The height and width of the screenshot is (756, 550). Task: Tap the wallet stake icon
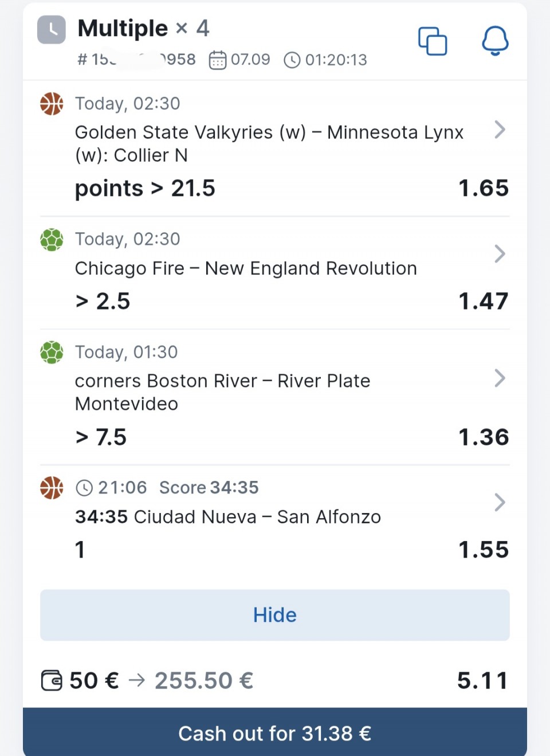point(52,681)
